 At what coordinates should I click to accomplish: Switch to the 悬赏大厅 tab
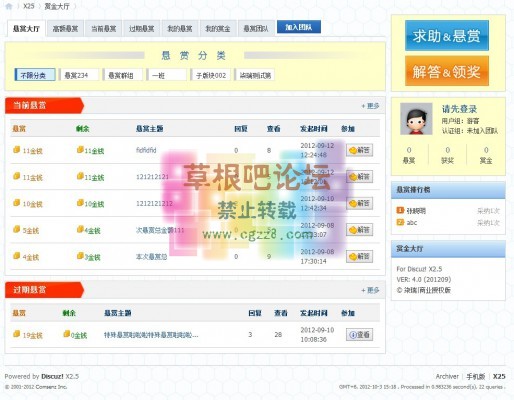point(26,29)
